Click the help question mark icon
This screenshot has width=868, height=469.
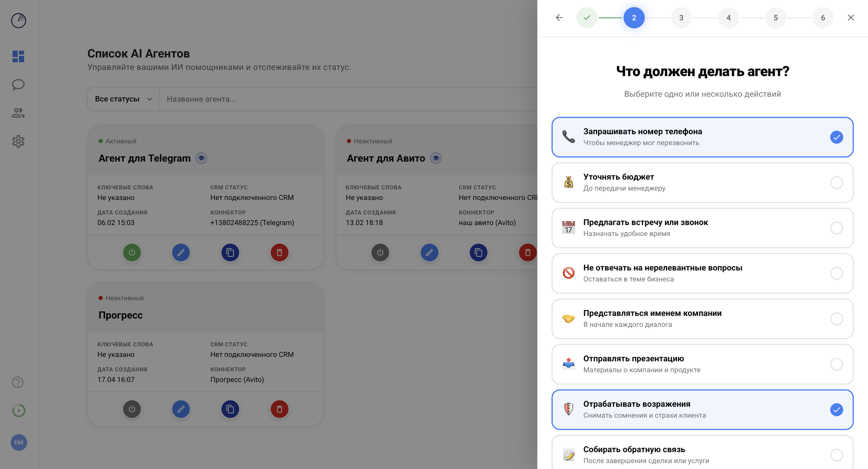18,382
